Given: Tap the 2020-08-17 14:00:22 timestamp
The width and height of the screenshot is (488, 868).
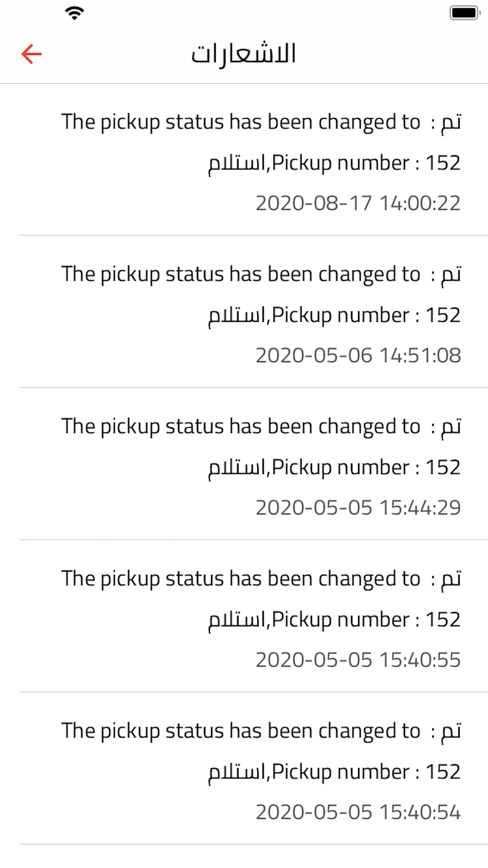Looking at the screenshot, I should (358, 203).
